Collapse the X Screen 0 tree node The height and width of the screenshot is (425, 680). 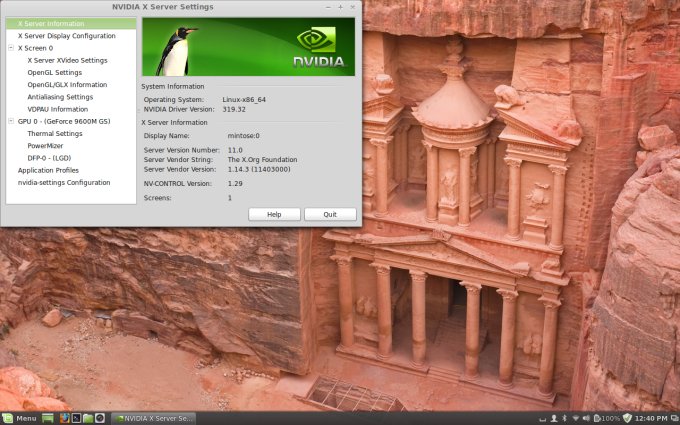pos(11,48)
